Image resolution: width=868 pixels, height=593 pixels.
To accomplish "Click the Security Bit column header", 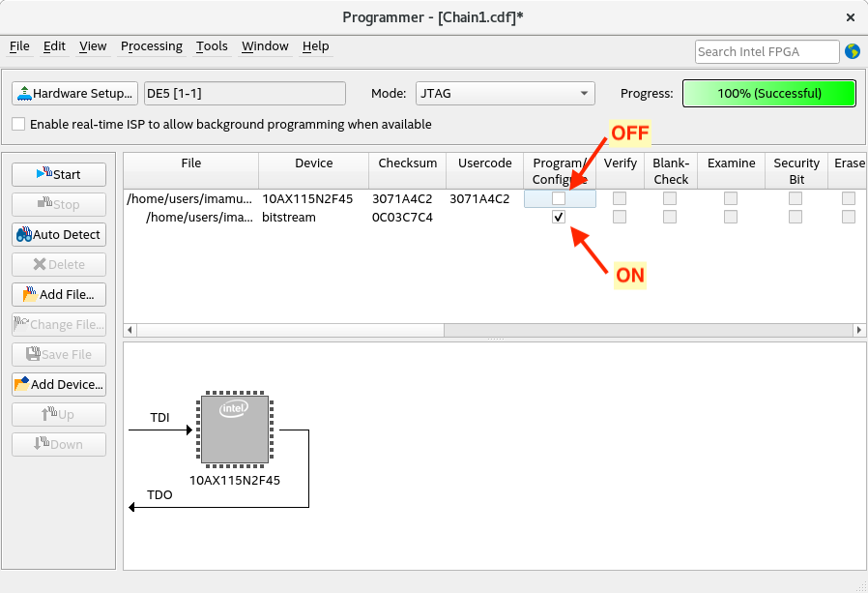I will coord(796,170).
